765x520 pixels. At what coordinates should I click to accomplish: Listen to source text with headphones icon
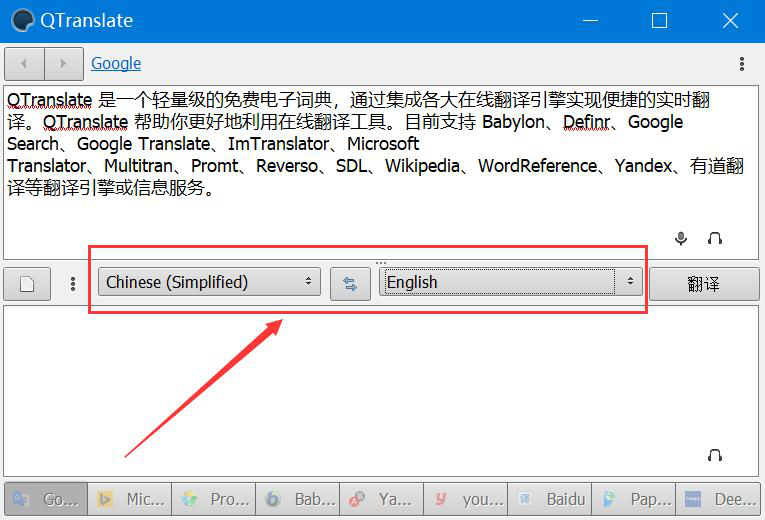pos(715,239)
